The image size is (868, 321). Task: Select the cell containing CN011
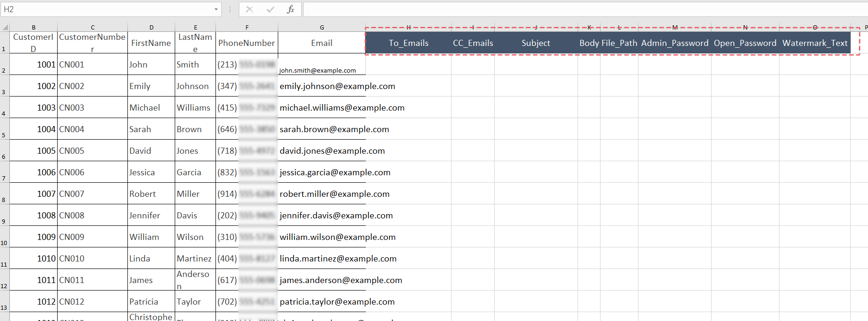[x=93, y=280]
